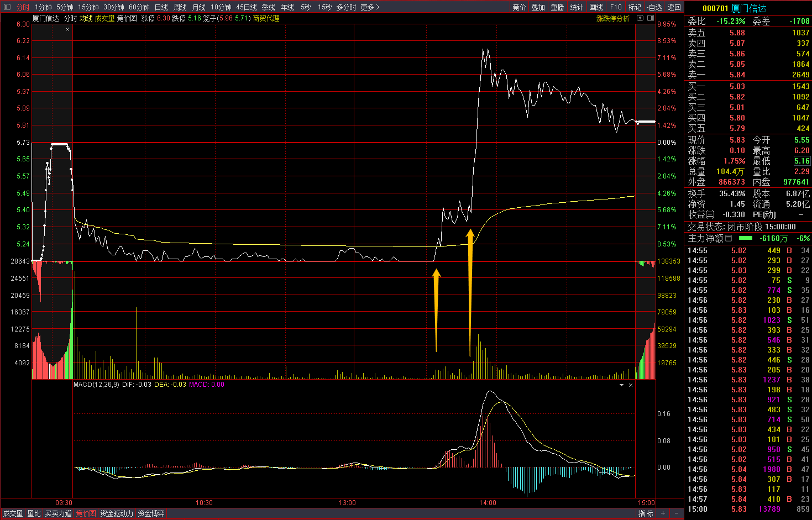
Task: Expand the 更多 time period options
Action: point(370,7)
